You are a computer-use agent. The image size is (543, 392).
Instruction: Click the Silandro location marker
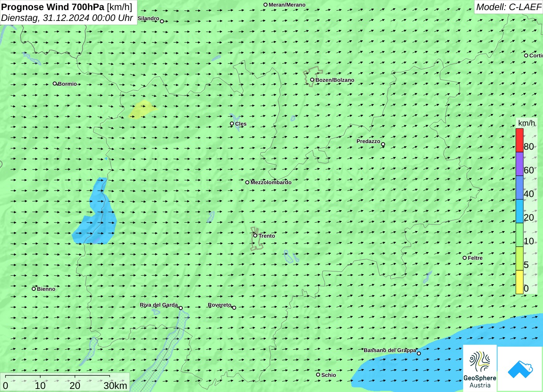click(162, 21)
